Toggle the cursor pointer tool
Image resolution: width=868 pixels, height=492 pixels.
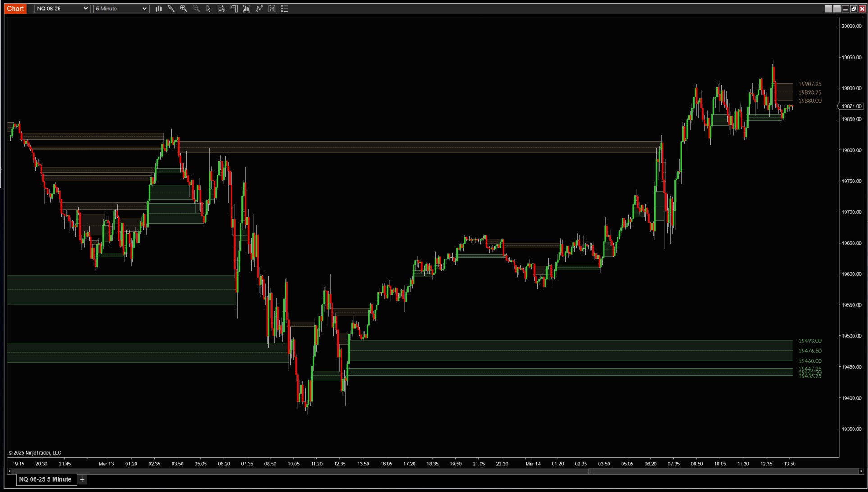209,9
